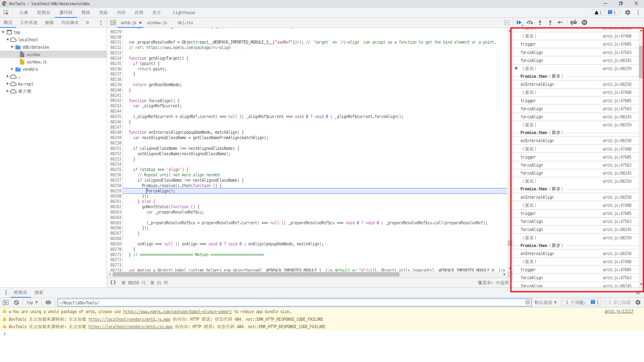Jump to antd.js:12117 from the warning

620,311
